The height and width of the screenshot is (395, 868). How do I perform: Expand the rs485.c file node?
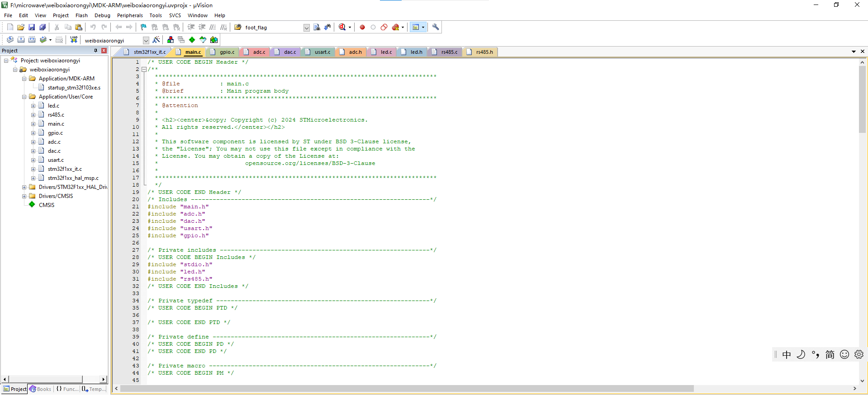click(33, 115)
